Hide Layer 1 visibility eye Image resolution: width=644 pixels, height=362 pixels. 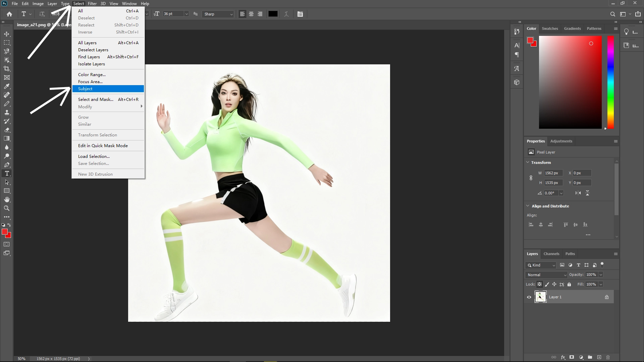coord(529,297)
